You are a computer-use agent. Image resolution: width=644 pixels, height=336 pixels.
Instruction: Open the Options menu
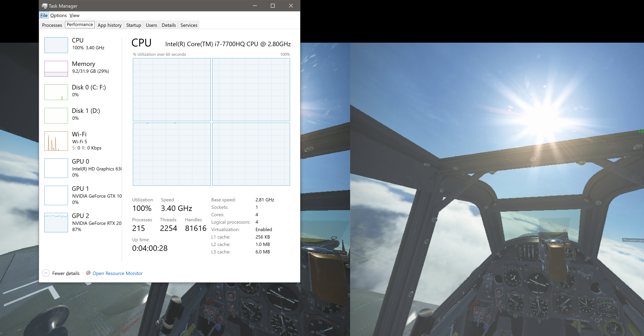58,15
